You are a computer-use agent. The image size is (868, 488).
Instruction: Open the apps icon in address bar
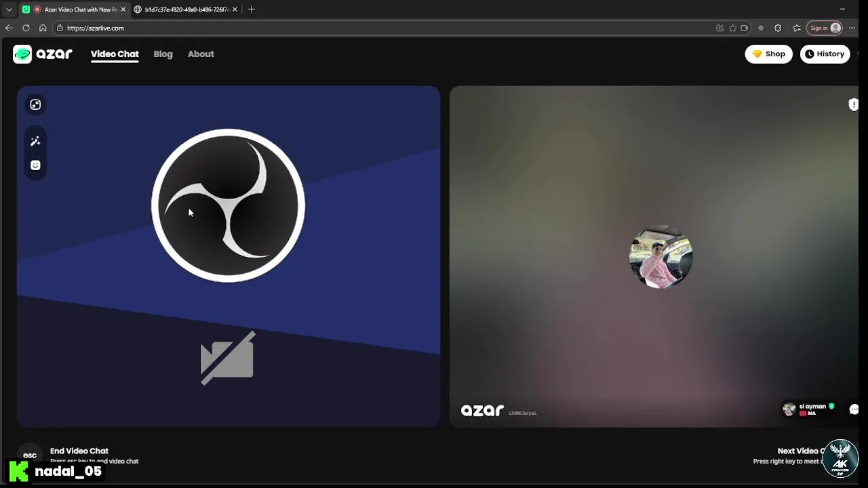point(719,28)
